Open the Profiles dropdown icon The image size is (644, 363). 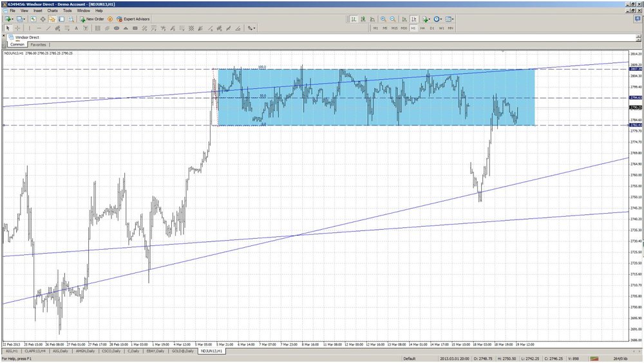point(20,19)
